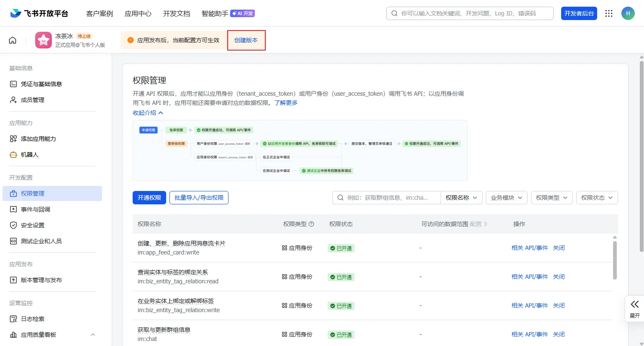Click the 创建版本 link
This screenshot has width=644, height=346.
point(246,40)
